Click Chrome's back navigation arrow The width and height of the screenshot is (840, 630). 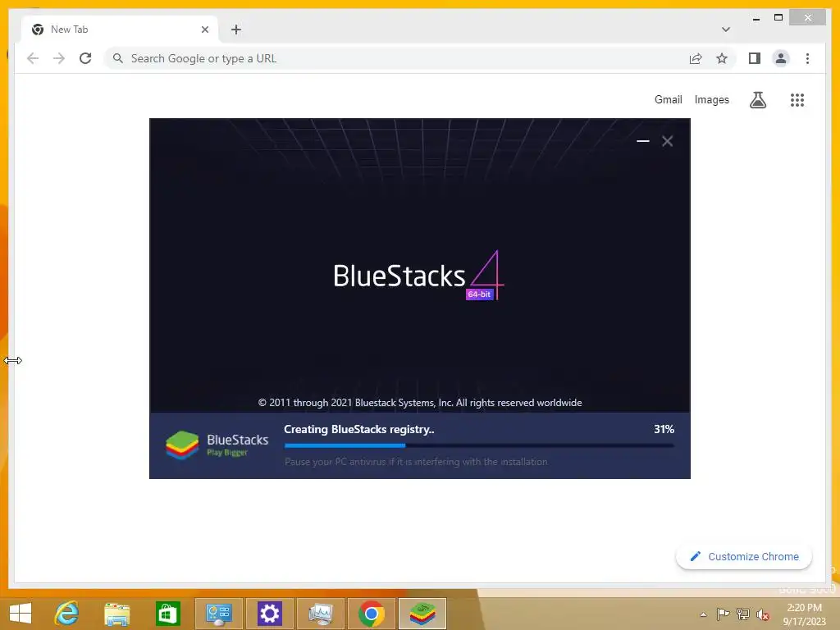[x=33, y=58]
